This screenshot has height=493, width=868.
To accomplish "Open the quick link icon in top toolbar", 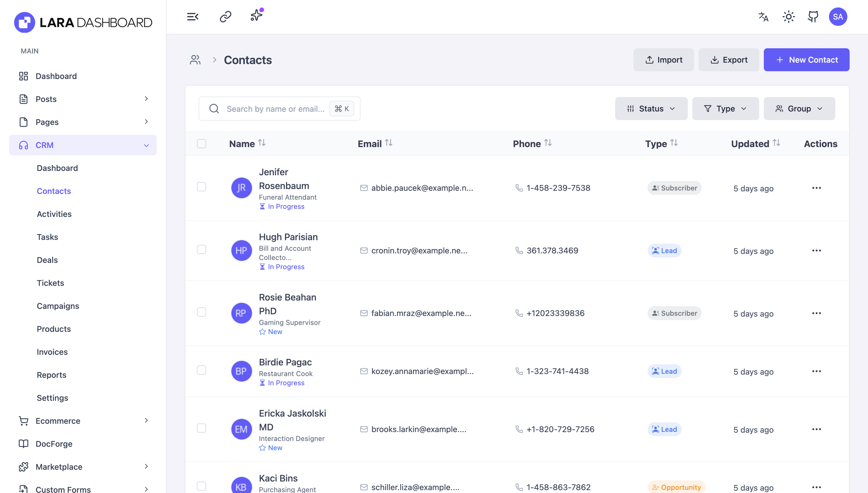I will (225, 16).
